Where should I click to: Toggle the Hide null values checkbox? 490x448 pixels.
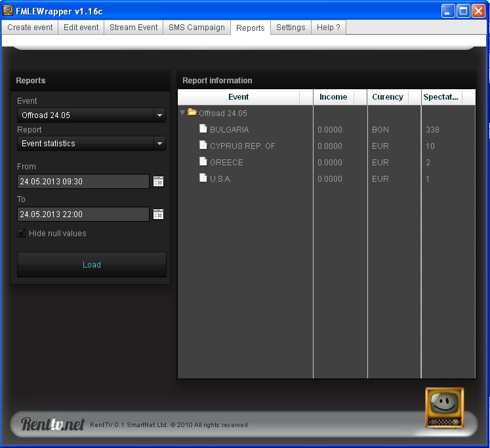[x=21, y=233]
